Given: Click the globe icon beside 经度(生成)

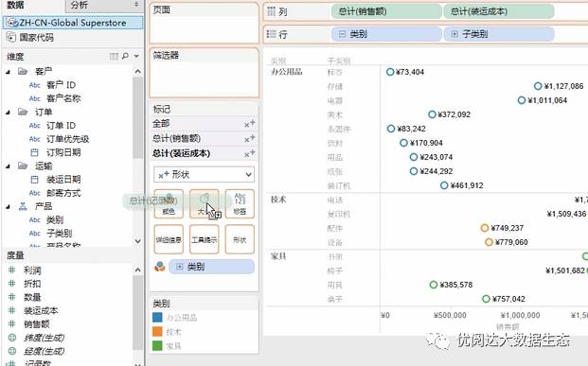Looking at the screenshot, I should [12, 351].
